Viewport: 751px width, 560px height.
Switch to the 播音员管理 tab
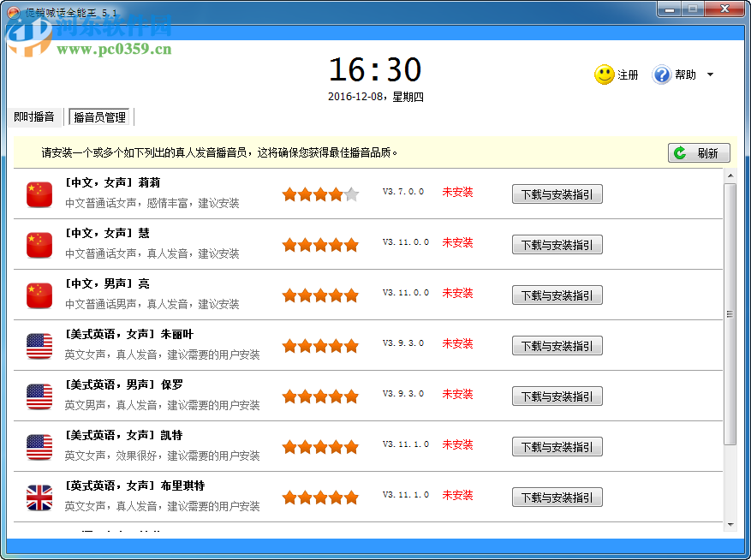coord(98,116)
